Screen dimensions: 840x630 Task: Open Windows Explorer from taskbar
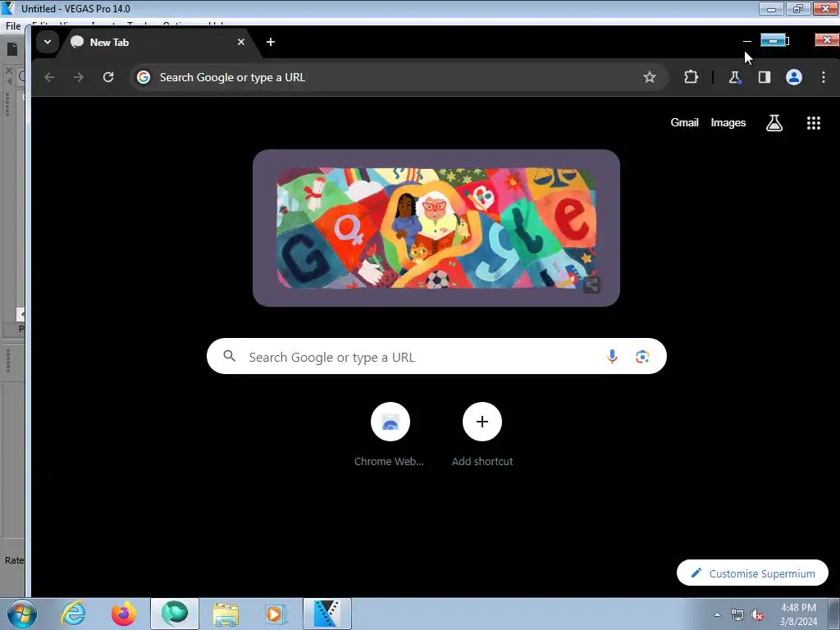226,614
